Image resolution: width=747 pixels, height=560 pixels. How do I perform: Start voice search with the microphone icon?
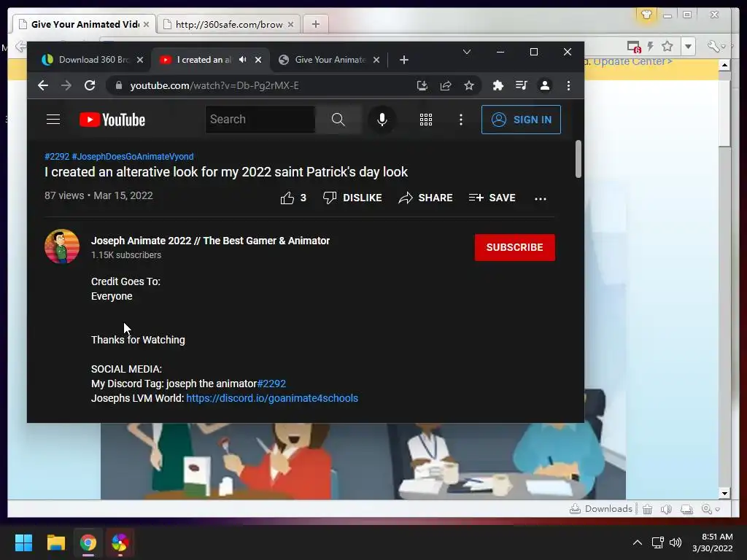point(382,120)
